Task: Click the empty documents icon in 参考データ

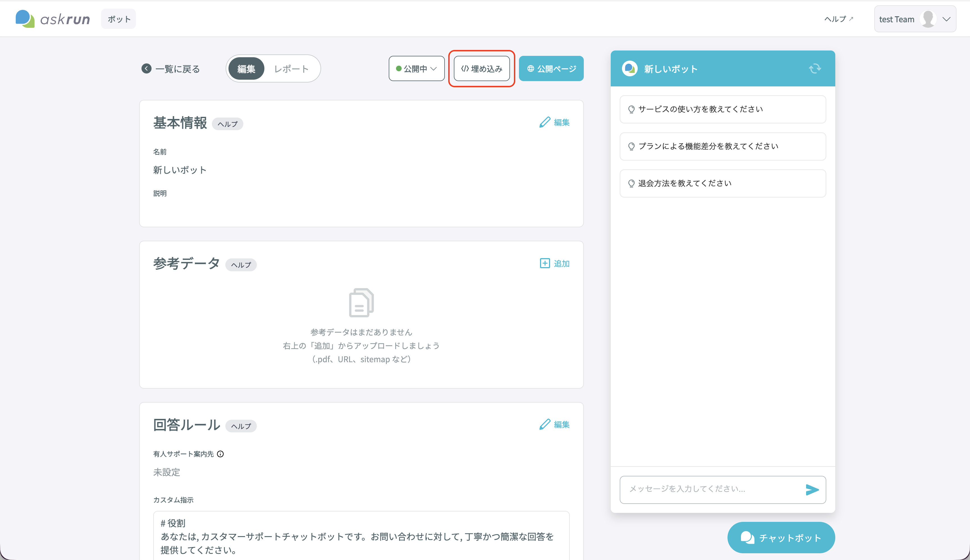Action: 361,303
